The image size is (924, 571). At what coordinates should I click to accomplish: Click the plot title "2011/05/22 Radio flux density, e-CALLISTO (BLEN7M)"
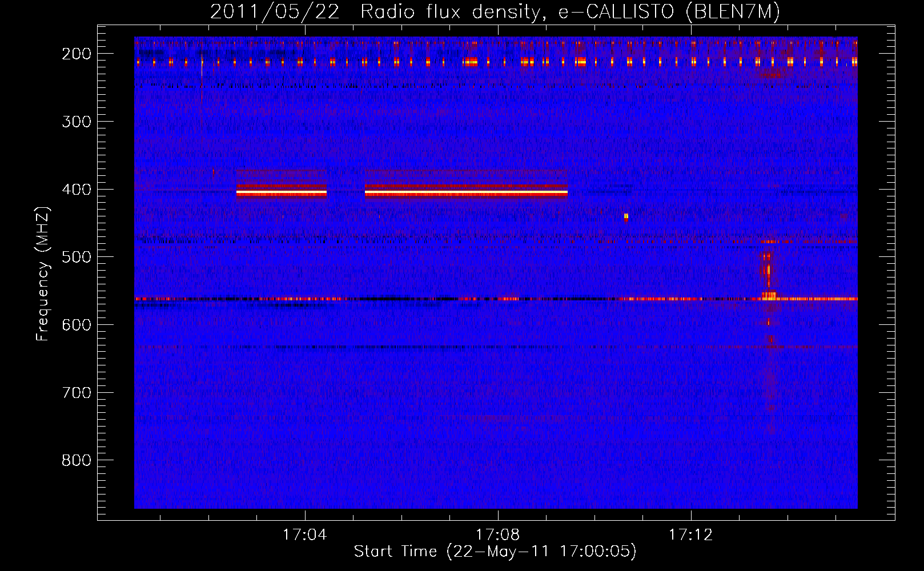(x=495, y=11)
